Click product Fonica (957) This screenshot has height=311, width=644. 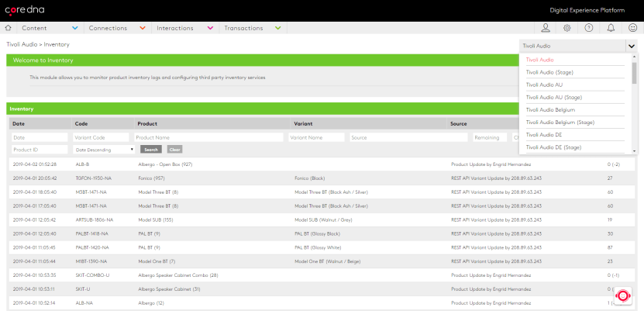point(151,178)
